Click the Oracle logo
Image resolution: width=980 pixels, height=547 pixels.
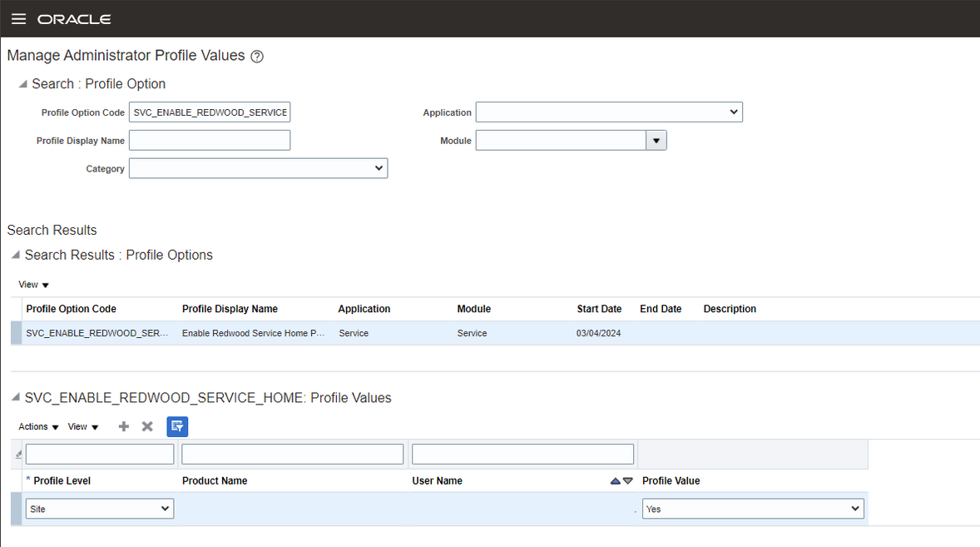(74, 19)
